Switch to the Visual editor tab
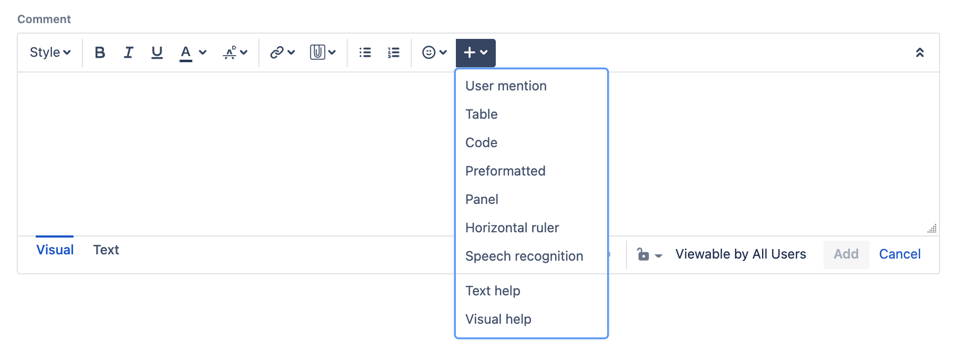Screen dimensions: 980x350 (x=55, y=250)
